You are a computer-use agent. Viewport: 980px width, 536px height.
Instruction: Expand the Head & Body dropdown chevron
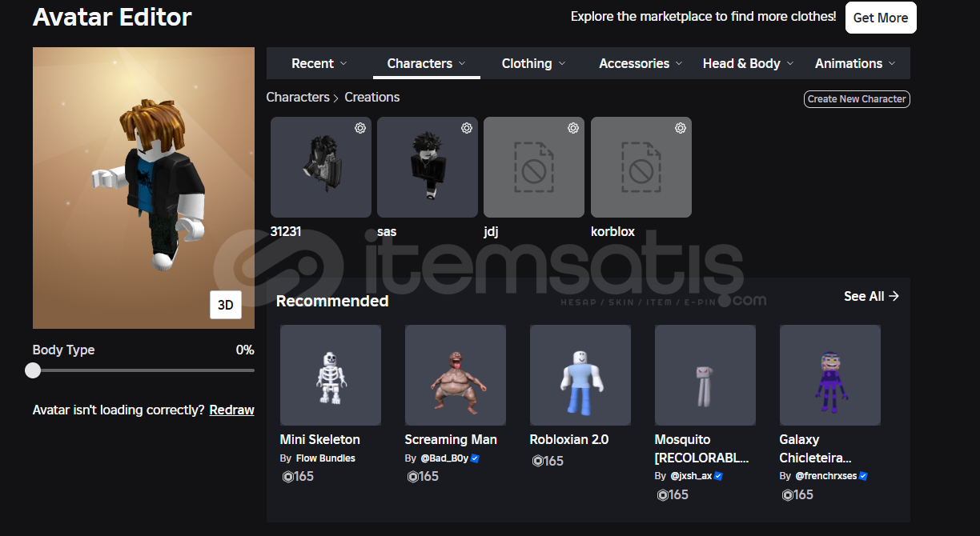[790, 64]
